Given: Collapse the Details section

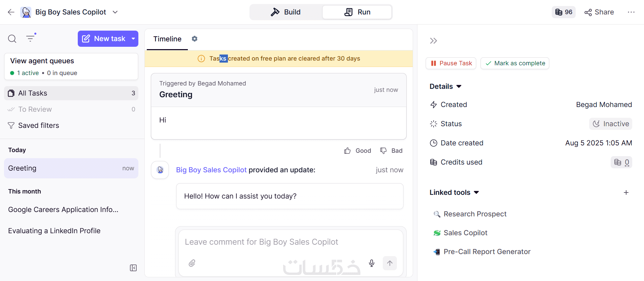Looking at the screenshot, I should (459, 86).
